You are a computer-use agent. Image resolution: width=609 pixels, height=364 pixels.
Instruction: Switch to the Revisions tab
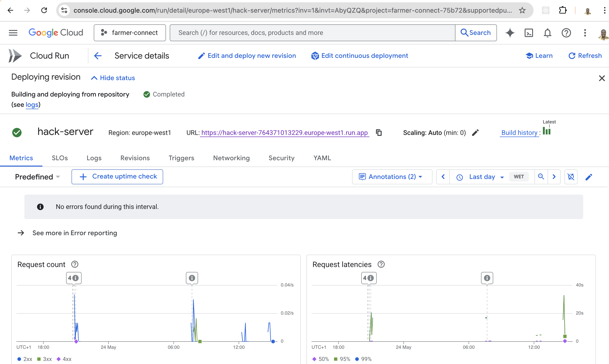click(135, 158)
